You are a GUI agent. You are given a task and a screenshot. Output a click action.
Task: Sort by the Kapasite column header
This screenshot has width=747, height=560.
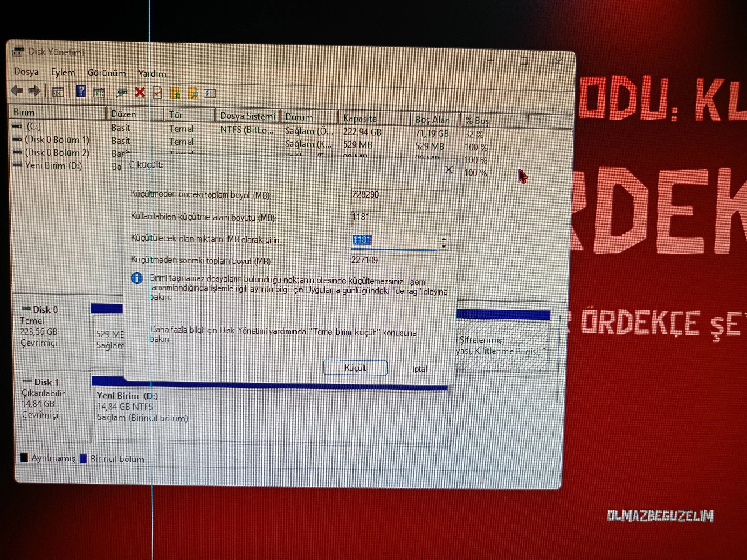click(x=374, y=119)
